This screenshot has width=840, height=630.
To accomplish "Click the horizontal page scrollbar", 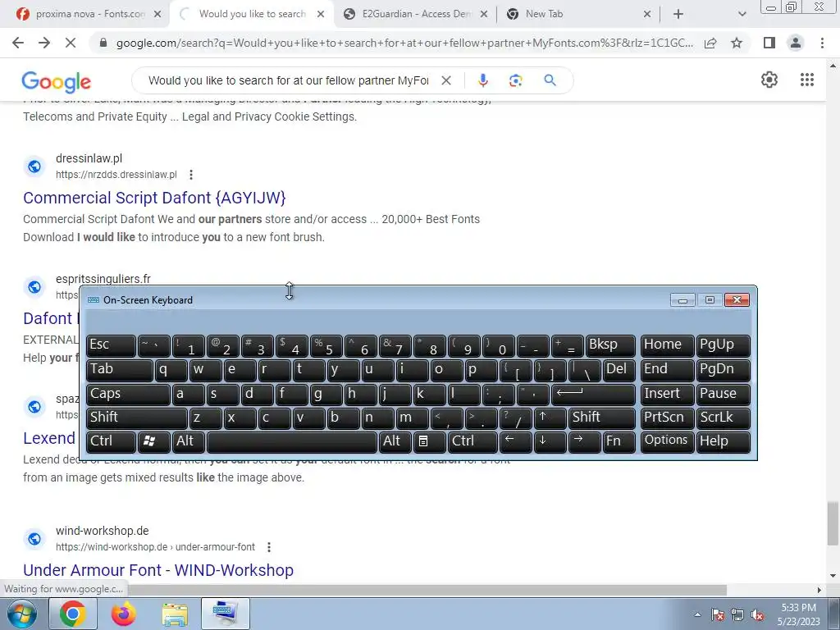I will [426, 589].
